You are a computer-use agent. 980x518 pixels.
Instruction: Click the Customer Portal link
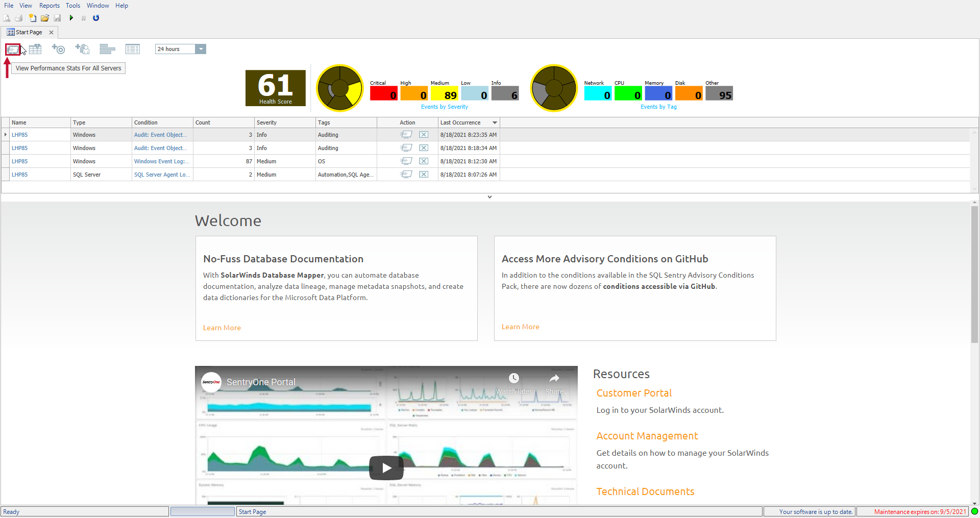[633, 393]
